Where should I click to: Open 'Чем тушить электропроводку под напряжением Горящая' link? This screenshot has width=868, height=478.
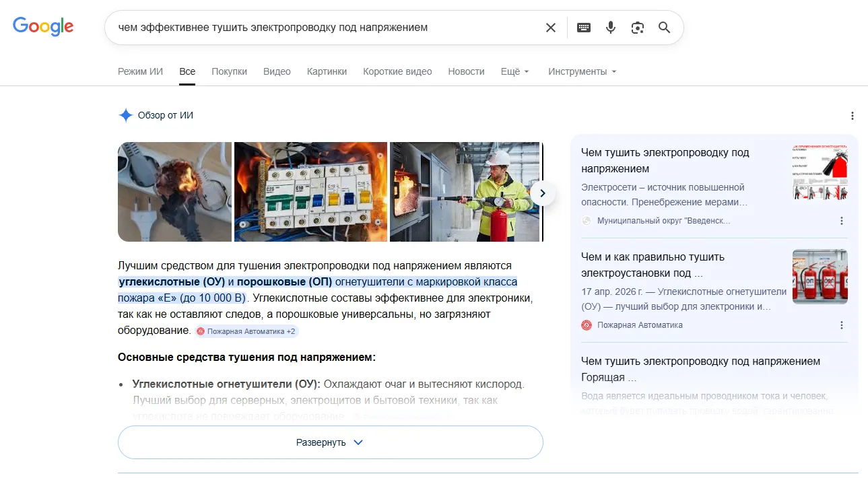(x=700, y=369)
